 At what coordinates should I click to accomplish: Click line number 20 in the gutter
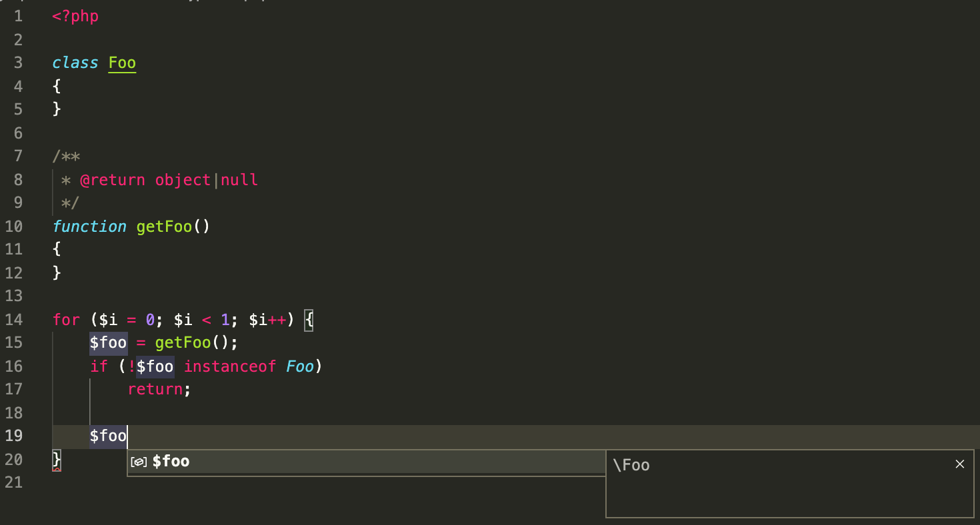pyautogui.click(x=13, y=459)
